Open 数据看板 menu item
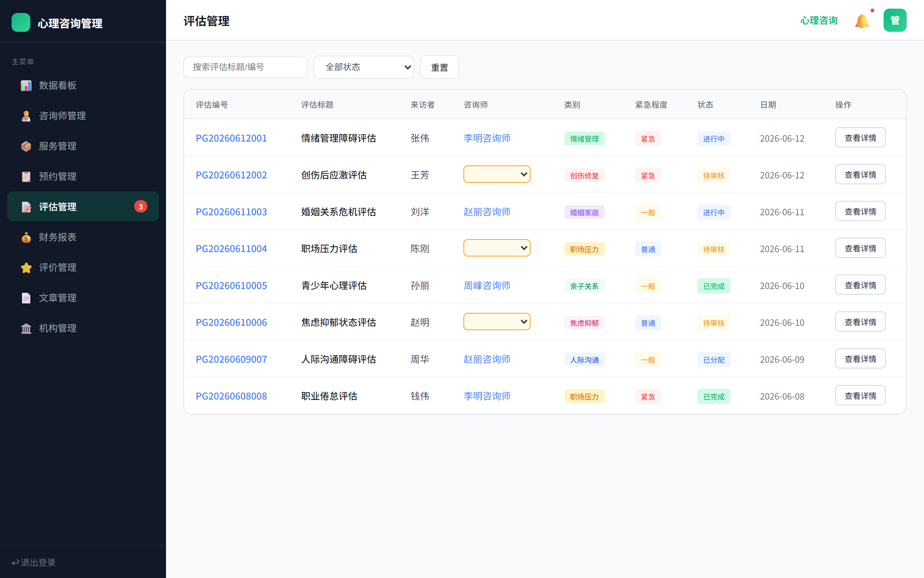This screenshot has width=924, height=578. [83, 85]
